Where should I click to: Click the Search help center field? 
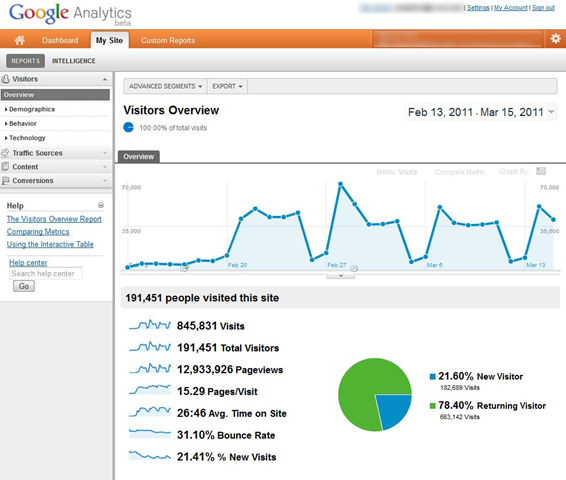[x=45, y=274]
